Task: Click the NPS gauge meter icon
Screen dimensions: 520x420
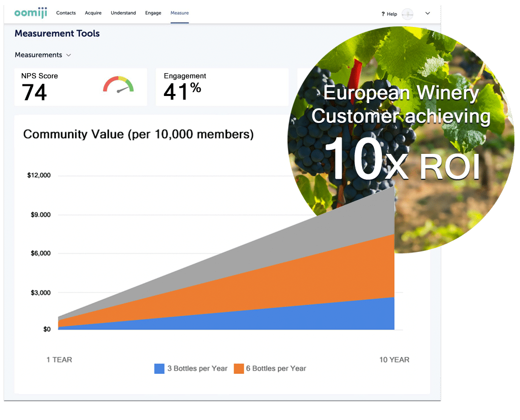Action: (118, 85)
